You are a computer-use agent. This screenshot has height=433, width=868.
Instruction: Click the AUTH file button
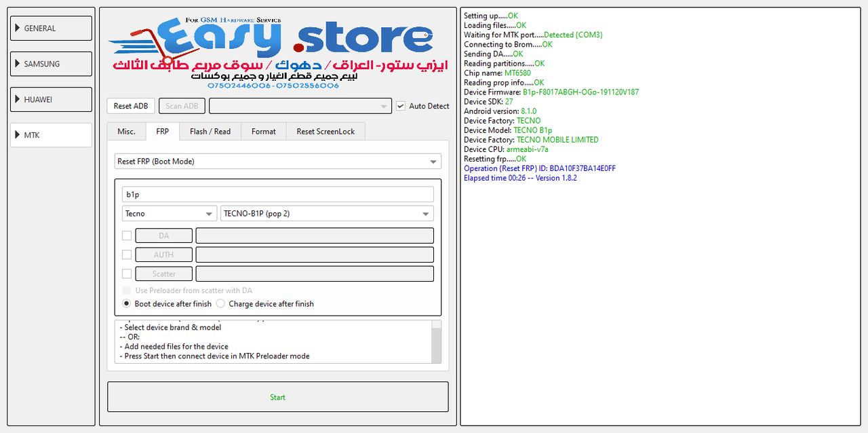163,255
